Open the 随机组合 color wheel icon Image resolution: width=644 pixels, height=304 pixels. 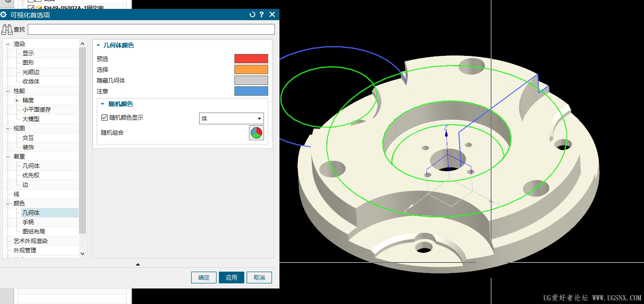pos(256,133)
